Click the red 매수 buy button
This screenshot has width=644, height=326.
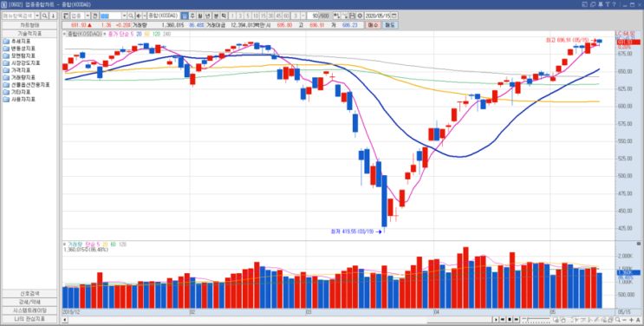373,25
